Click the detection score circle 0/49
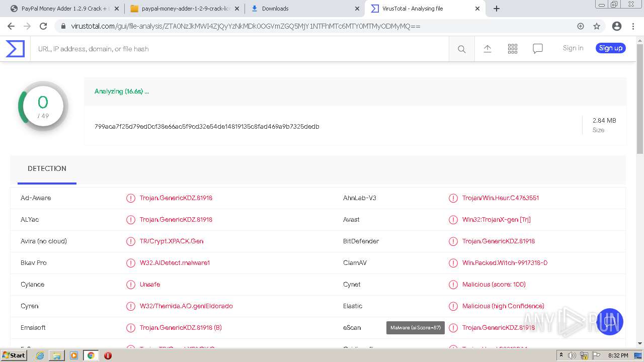 click(43, 106)
